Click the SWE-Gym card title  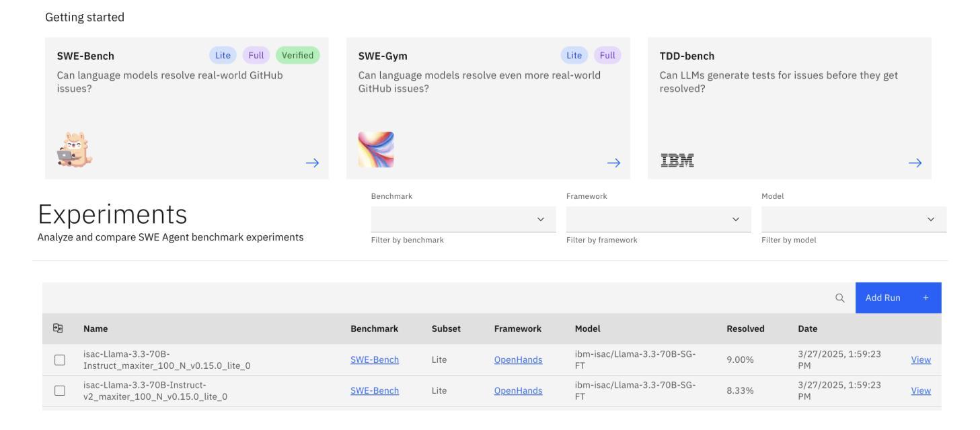click(383, 56)
